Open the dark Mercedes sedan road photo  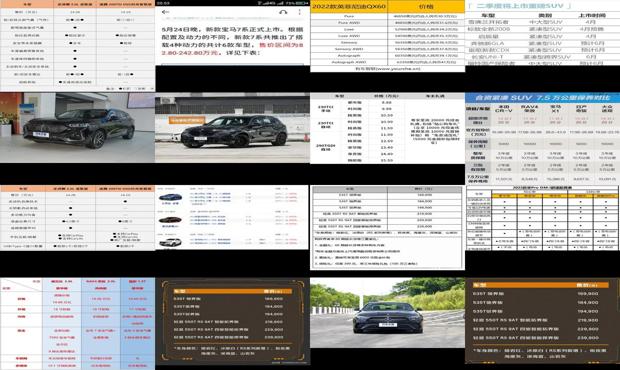388,312
